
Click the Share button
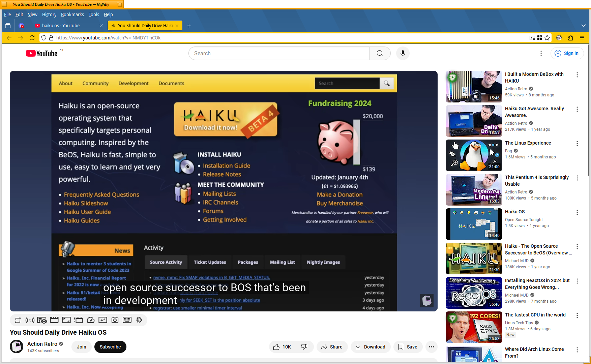coord(332,347)
